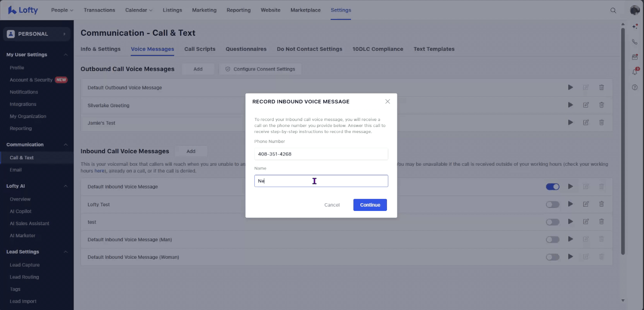The height and width of the screenshot is (310, 644).
Task: Open the Marketing menu item
Action: pyautogui.click(x=204, y=10)
